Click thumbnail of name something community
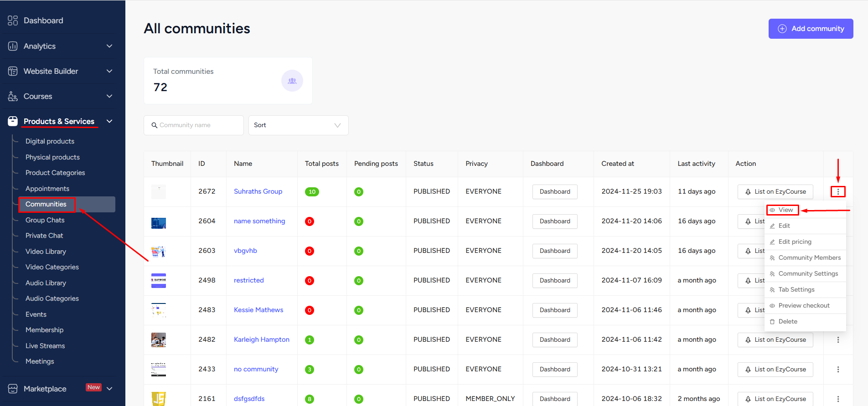Screen dimensions: 868x406 click(x=159, y=223)
